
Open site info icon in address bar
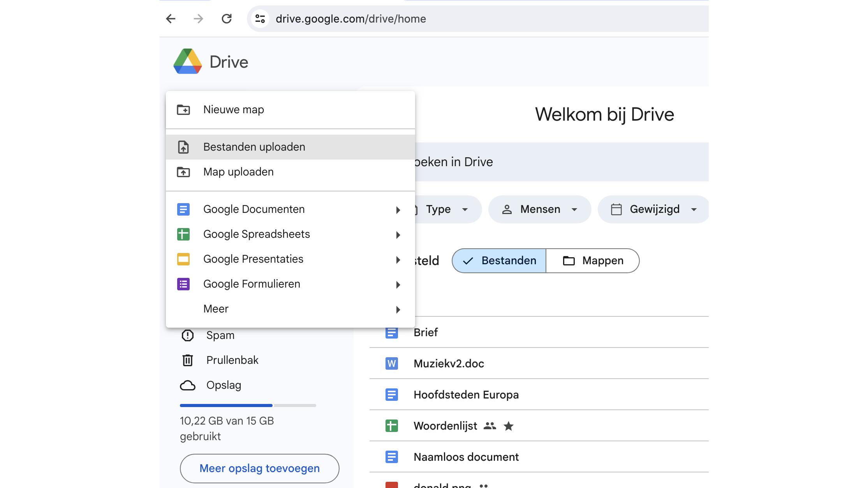click(260, 19)
